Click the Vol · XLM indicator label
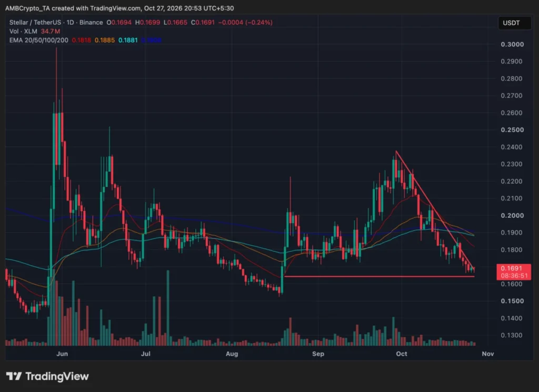 coord(23,31)
